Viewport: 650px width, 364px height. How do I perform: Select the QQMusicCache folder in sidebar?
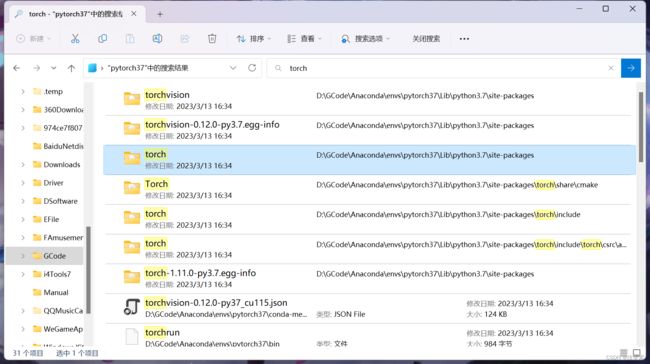[58, 311]
